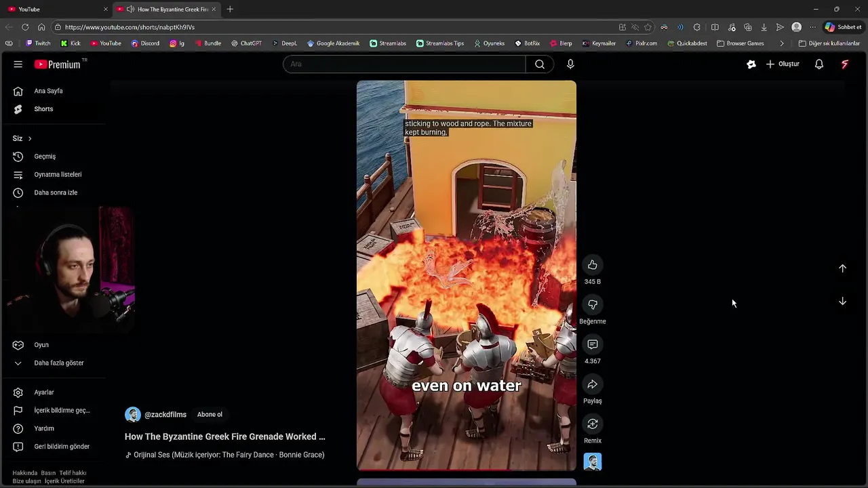Open Twitch bookmark
Viewport: 868px width, 488px height.
pyautogui.click(x=38, y=43)
